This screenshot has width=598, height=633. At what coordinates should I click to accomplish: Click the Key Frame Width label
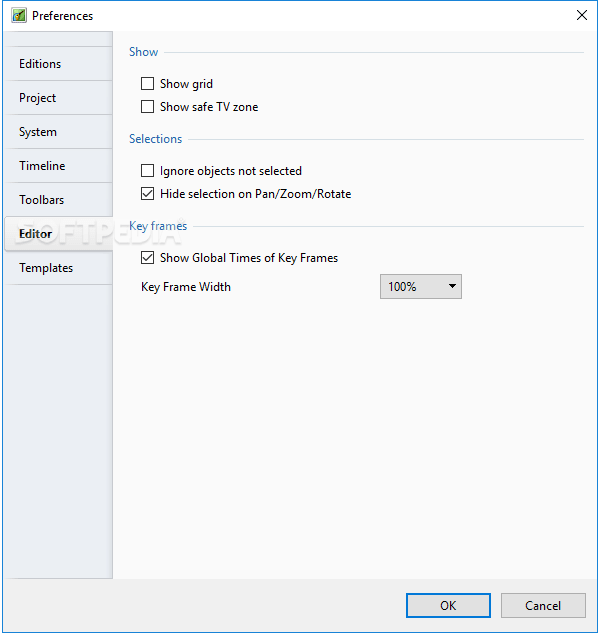pyautogui.click(x=186, y=287)
